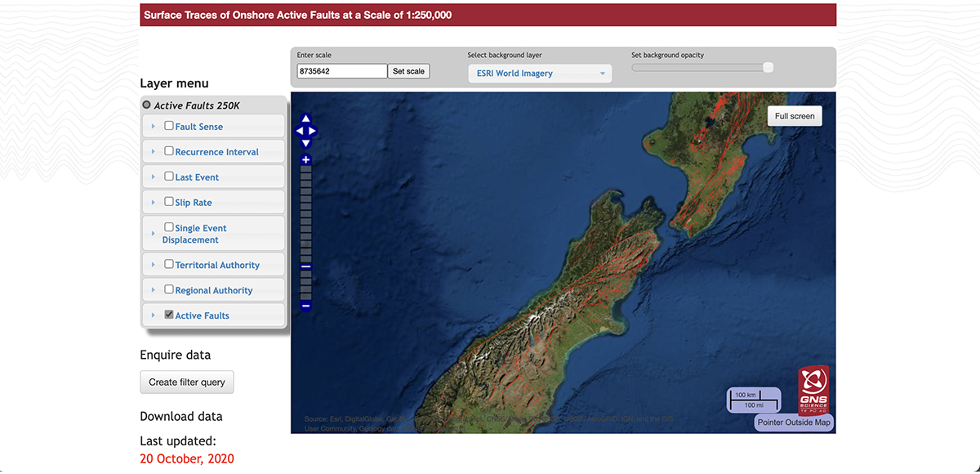Screen dimensions: 980x474
Task: Click the Enquire data heading
Action: point(175,355)
